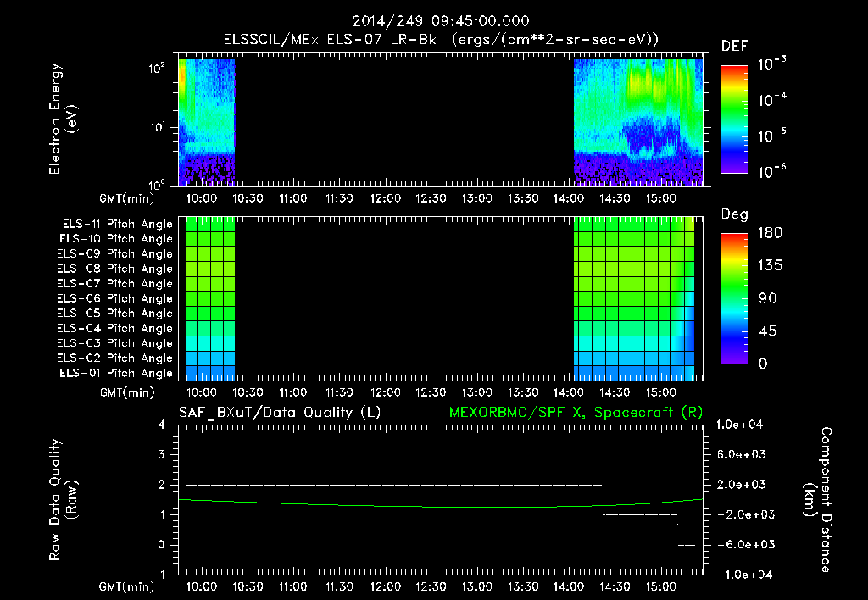868x600 pixels.
Task: Click the 90 tick on the Deg color bar
Action: tap(767, 299)
